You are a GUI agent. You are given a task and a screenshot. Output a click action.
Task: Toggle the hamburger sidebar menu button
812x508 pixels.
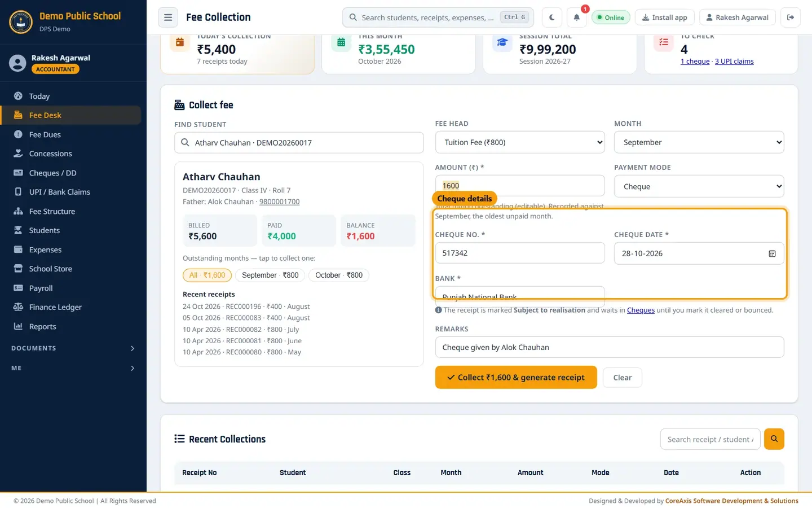168,17
